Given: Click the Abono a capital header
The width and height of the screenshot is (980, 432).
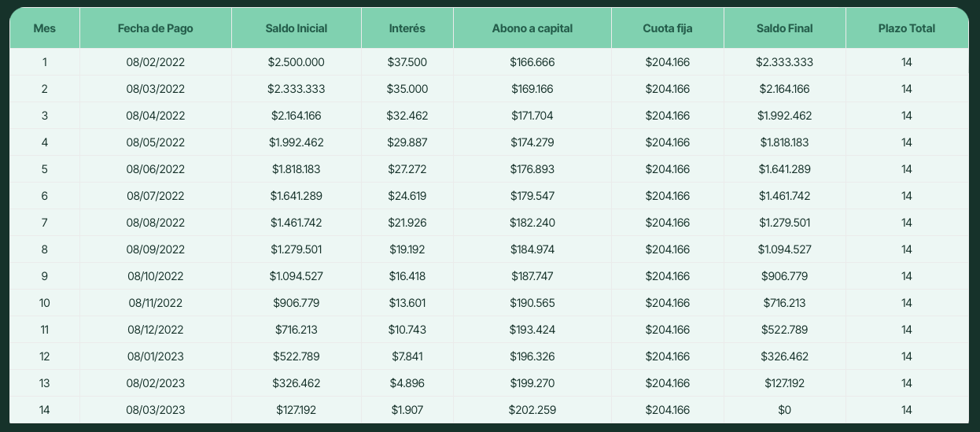Looking at the screenshot, I should (x=532, y=28).
